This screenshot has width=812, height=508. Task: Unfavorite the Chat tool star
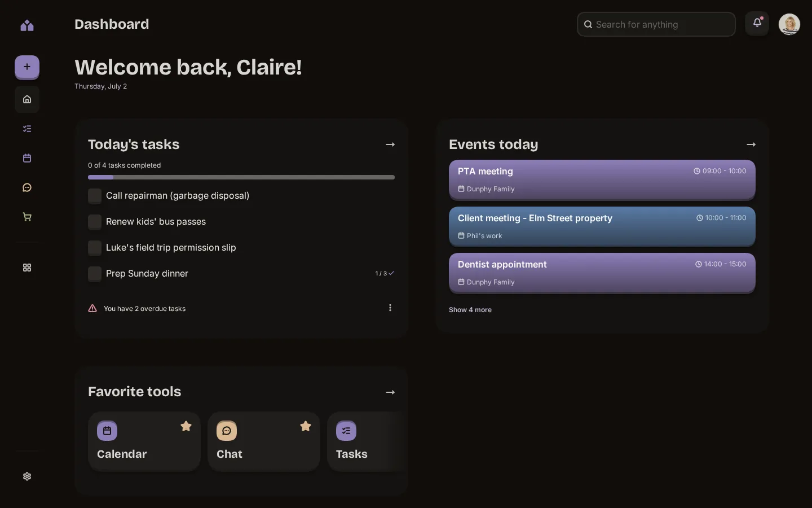tap(306, 426)
